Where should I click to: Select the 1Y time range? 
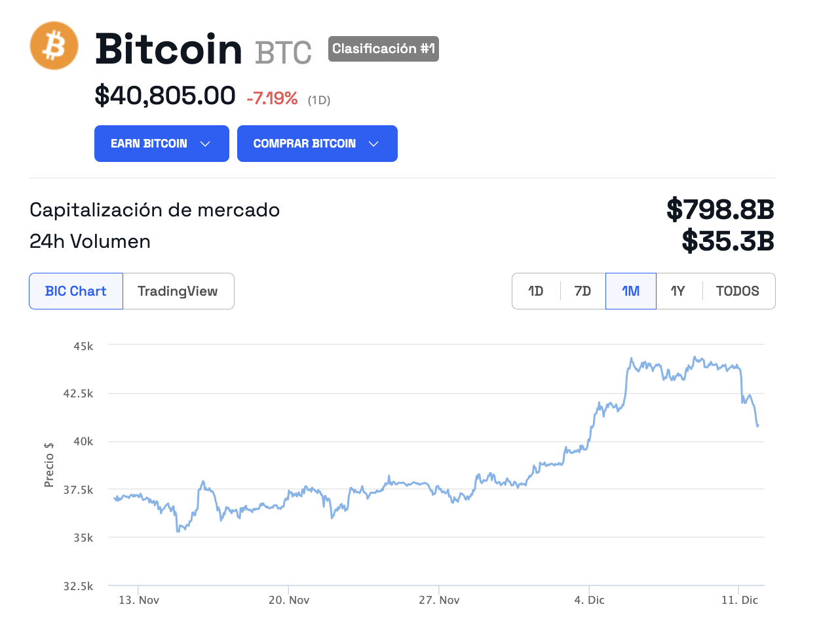678,291
